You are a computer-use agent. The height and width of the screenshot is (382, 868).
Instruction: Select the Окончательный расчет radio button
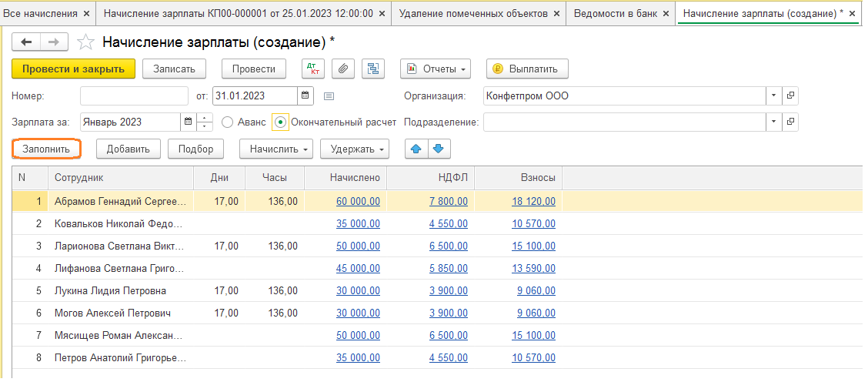pyautogui.click(x=280, y=122)
